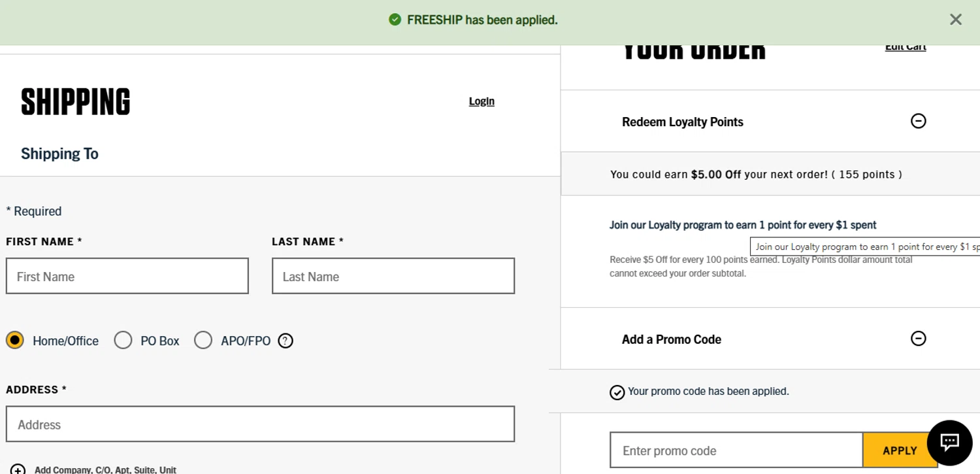980x474 pixels.
Task: Select the APO/FPO radio option
Action: point(203,341)
